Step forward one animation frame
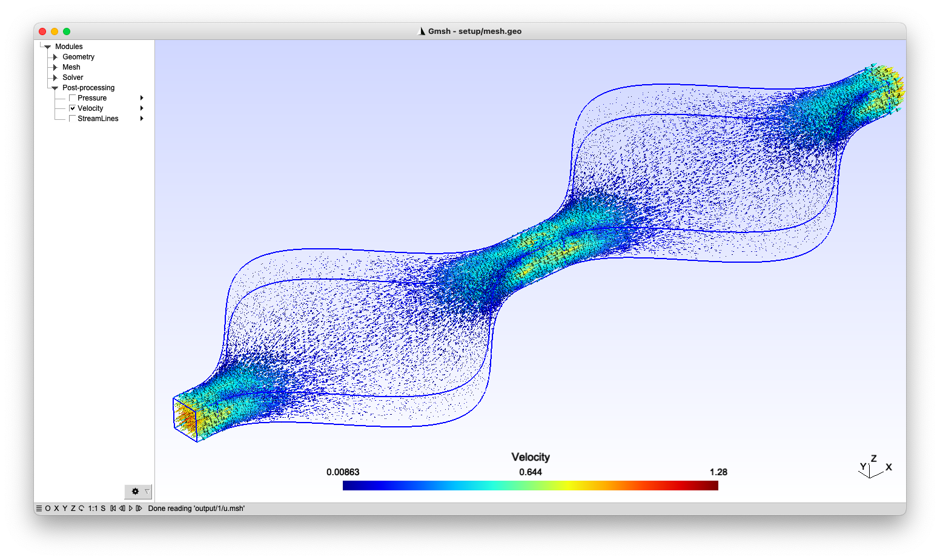940x560 pixels. [139, 509]
